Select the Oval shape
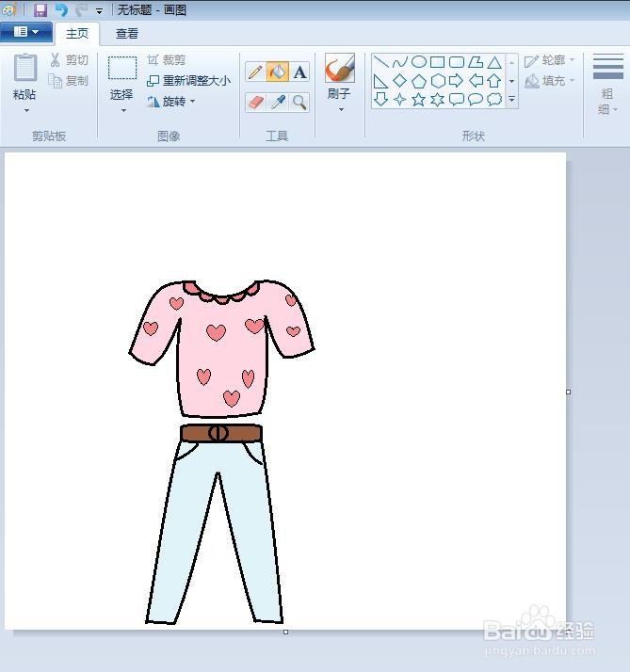The height and width of the screenshot is (672, 630). [x=418, y=62]
